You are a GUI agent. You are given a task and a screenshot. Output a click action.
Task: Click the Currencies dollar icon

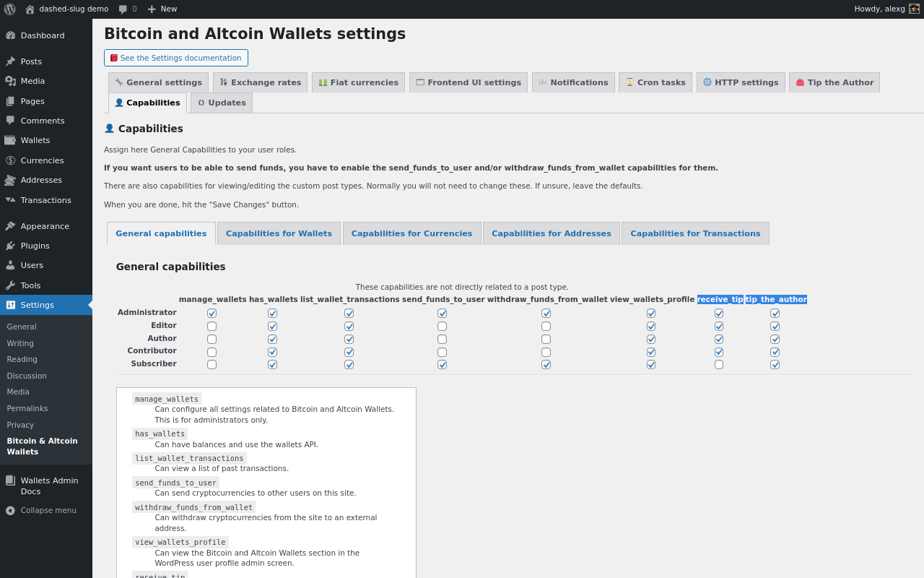pyautogui.click(x=10, y=160)
